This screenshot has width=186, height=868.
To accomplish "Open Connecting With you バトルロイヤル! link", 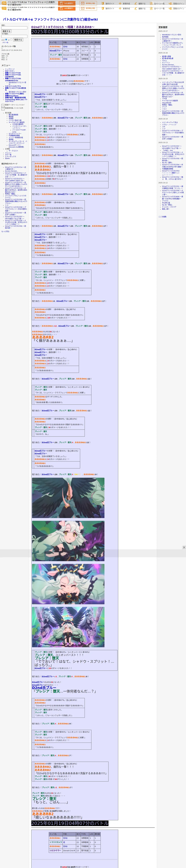I will point(16,100).
